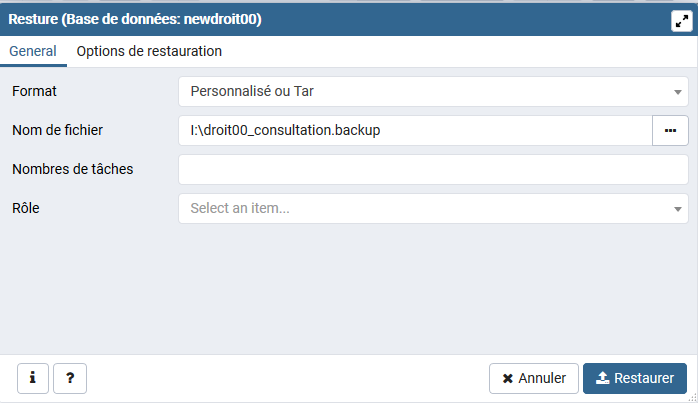The image size is (698, 403).
Task: Click the Restaurer button
Action: click(635, 379)
